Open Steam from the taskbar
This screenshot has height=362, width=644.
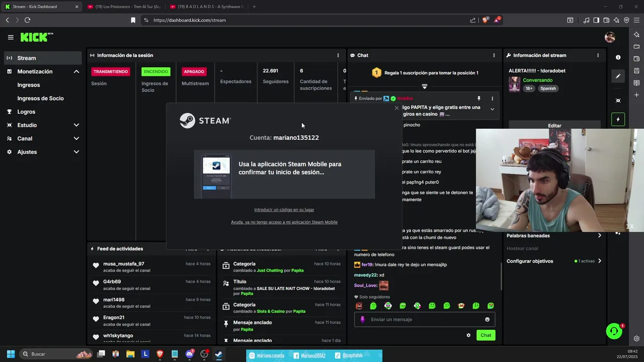[218, 354]
